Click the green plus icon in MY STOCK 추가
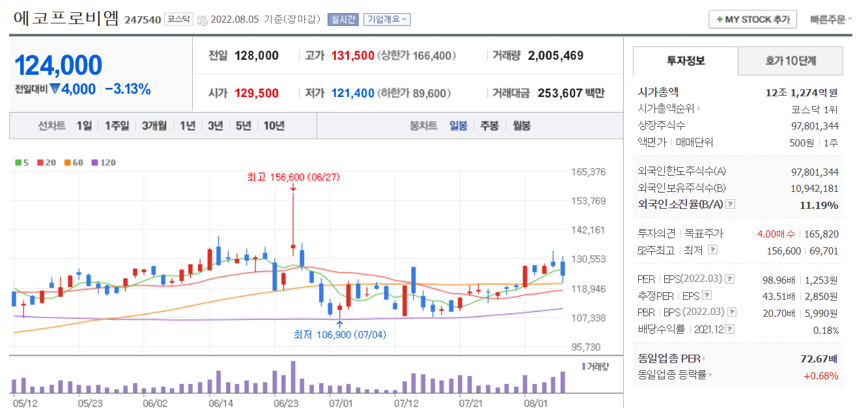The height and width of the screenshot is (408, 868). [720, 20]
